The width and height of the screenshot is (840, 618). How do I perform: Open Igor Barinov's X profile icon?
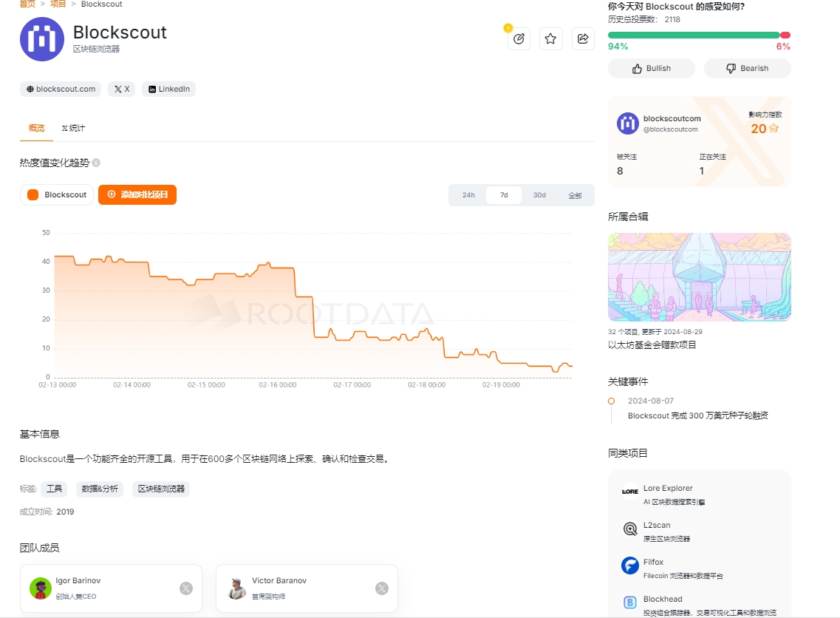186,588
